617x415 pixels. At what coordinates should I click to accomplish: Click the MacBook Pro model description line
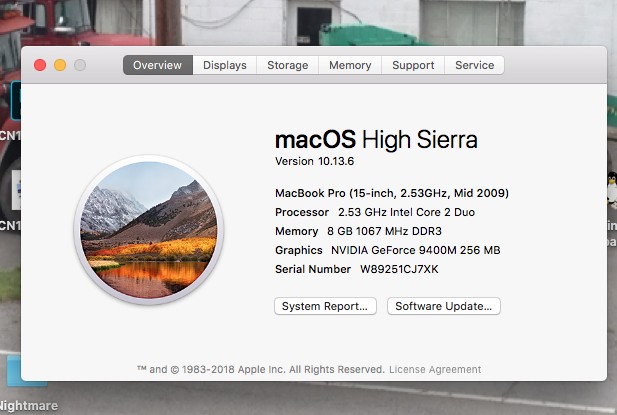(392, 193)
